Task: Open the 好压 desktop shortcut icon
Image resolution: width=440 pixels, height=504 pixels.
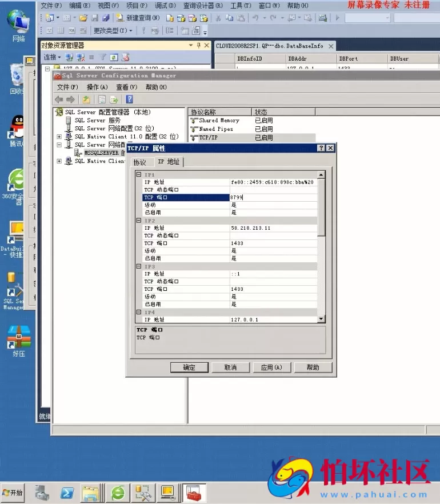Action: (18, 337)
